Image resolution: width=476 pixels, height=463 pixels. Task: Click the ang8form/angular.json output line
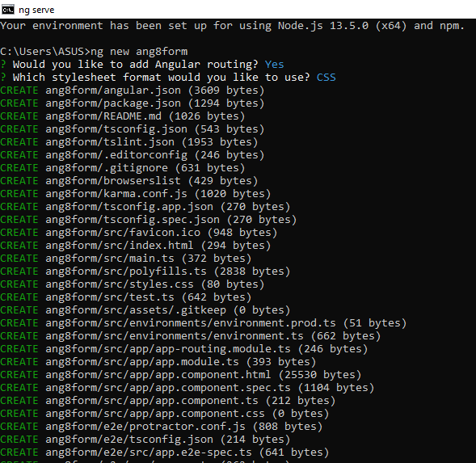[132, 90]
